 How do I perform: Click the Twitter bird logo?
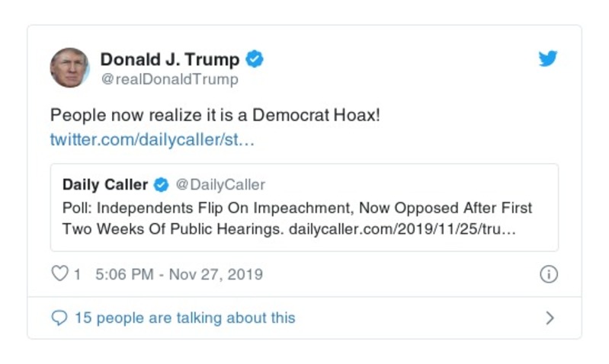coord(548,59)
